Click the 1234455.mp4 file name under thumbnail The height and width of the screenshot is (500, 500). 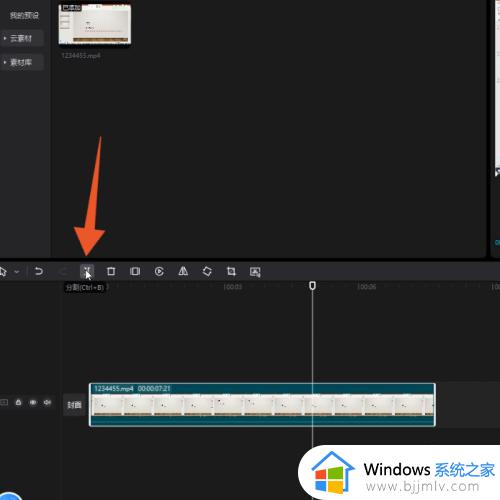point(81,56)
